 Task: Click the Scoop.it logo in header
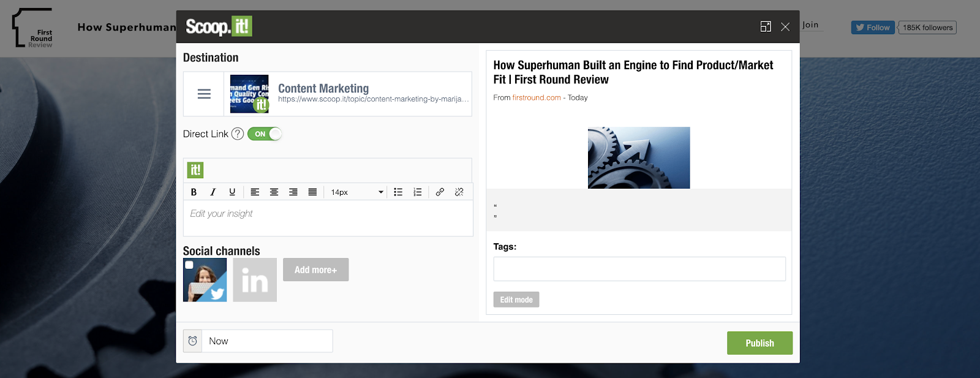[219, 26]
